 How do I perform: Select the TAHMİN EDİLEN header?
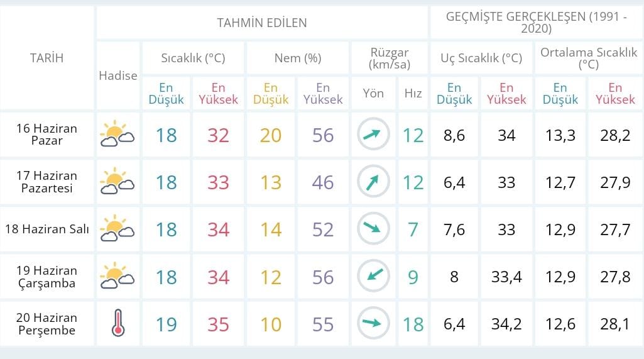(x=262, y=23)
